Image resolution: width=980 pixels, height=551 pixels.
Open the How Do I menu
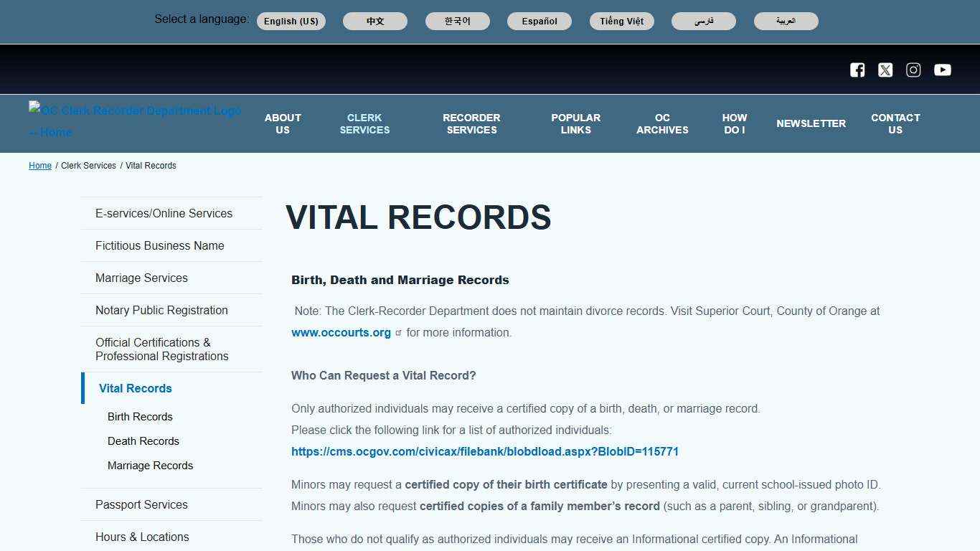click(735, 123)
